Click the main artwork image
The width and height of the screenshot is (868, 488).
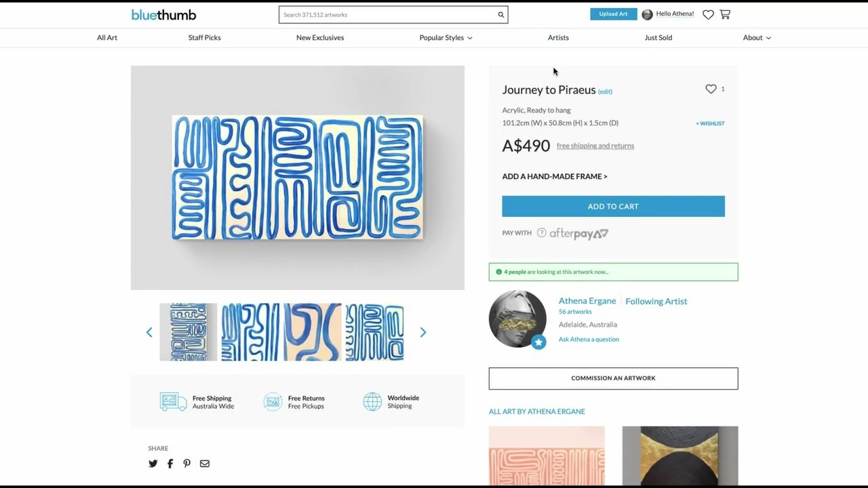[297, 178]
